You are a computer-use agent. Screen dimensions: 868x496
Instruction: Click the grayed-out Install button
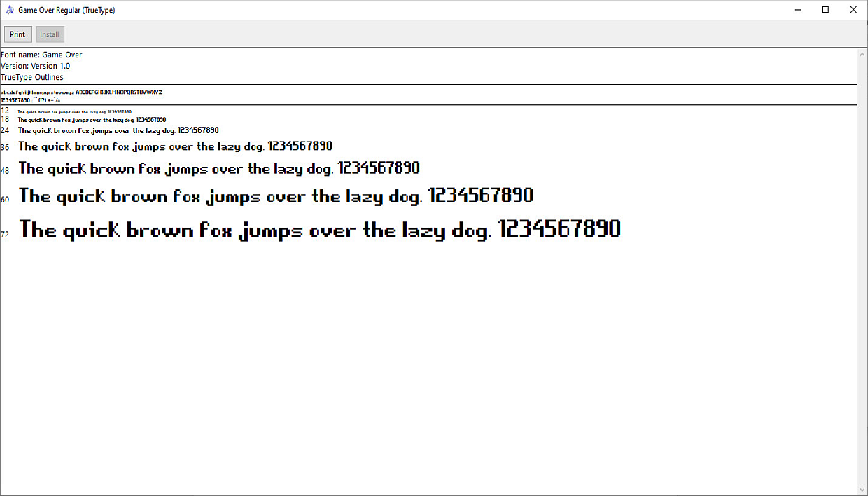click(49, 34)
